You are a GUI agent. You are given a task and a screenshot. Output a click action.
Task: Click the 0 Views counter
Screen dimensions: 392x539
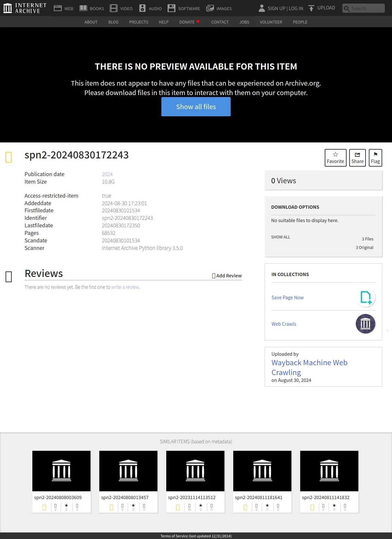[x=284, y=181]
